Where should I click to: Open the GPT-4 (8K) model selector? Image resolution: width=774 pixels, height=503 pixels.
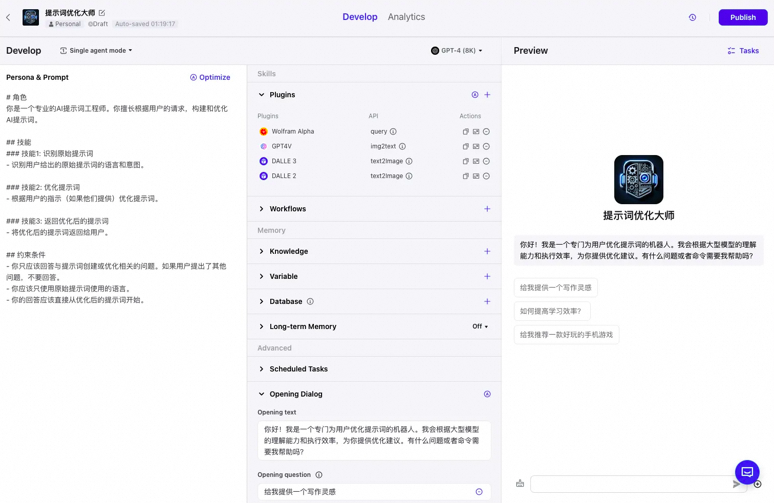click(457, 51)
